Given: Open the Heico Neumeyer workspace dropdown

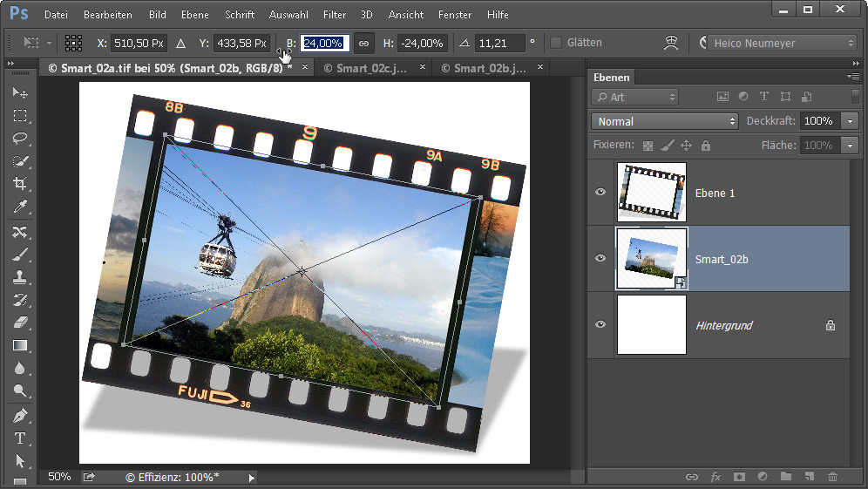Looking at the screenshot, I should [x=782, y=43].
